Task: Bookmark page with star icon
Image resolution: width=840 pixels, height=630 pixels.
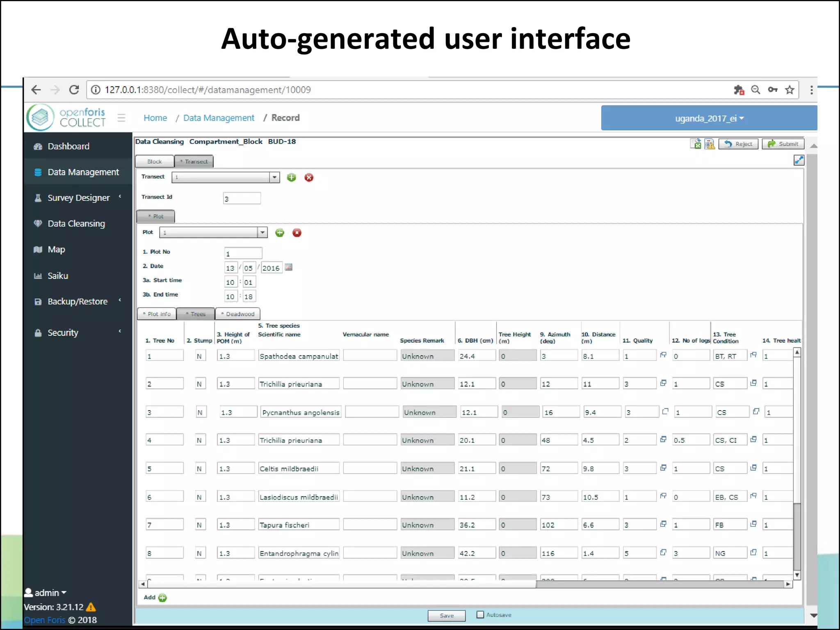Action: pyautogui.click(x=790, y=90)
